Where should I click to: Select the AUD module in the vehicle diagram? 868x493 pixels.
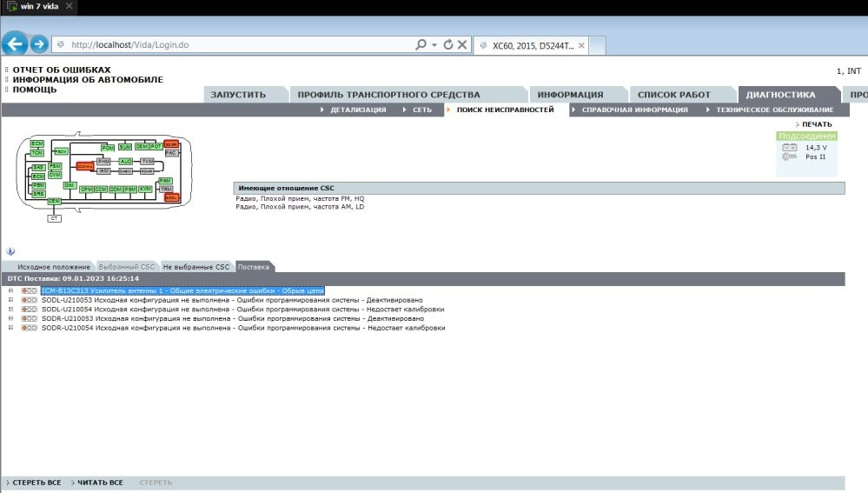(x=126, y=162)
